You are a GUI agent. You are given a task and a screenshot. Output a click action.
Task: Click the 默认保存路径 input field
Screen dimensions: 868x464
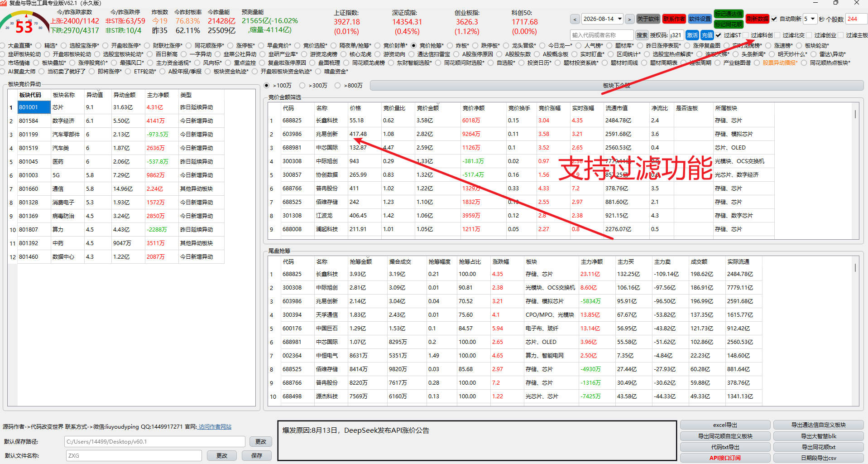[x=155, y=441]
